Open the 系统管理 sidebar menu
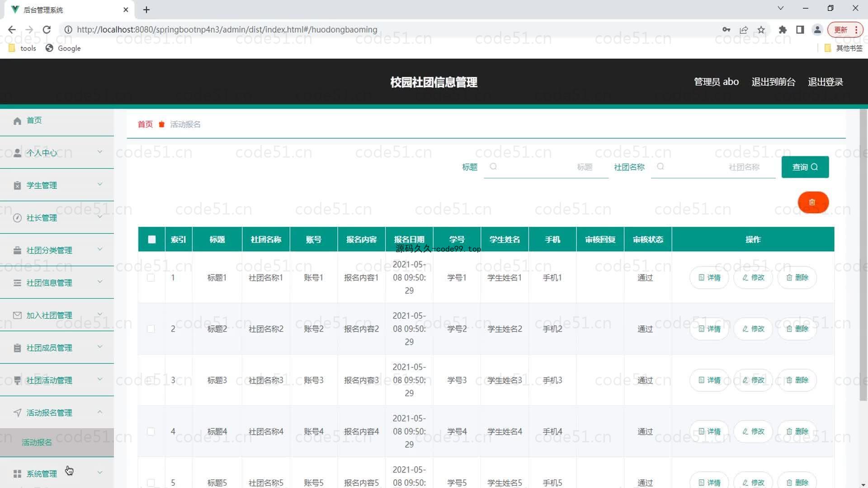Viewport: 868px width, 488px height. click(x=57, y=474)
